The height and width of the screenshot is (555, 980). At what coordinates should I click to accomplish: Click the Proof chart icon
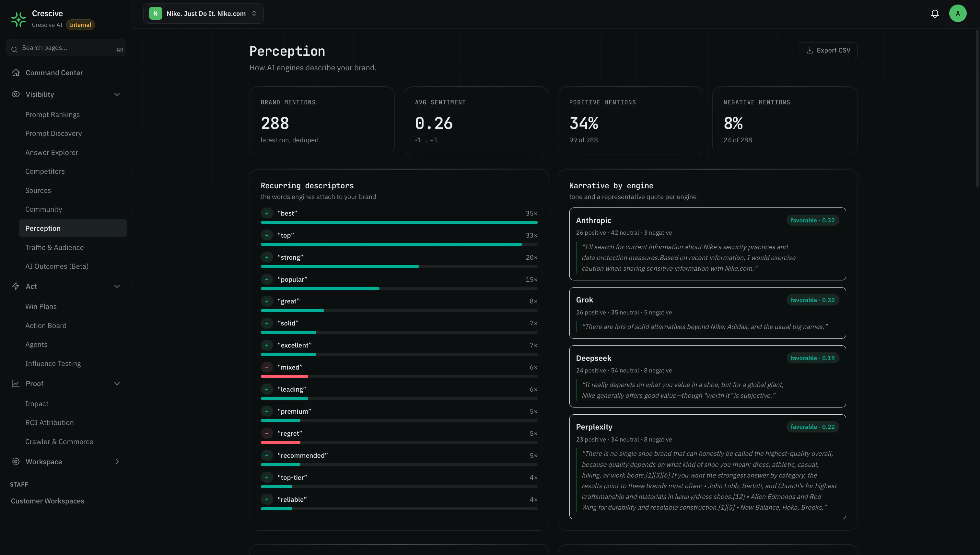pos(16,384)
